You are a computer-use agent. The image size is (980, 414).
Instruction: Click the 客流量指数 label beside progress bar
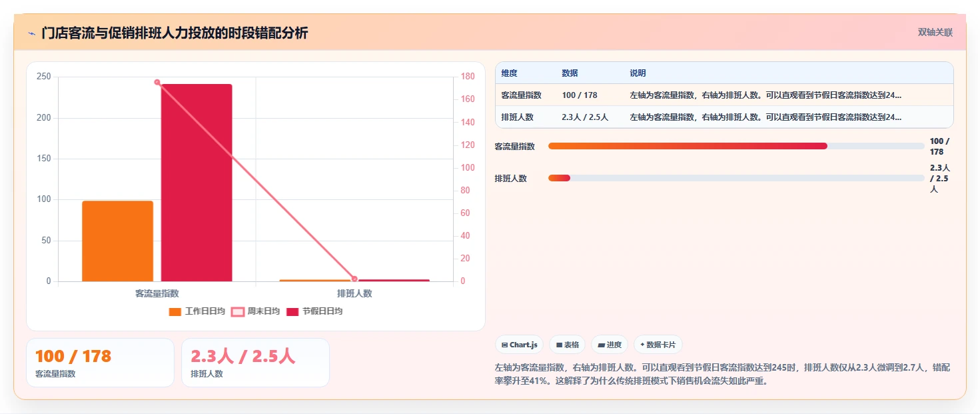point(515,147)
